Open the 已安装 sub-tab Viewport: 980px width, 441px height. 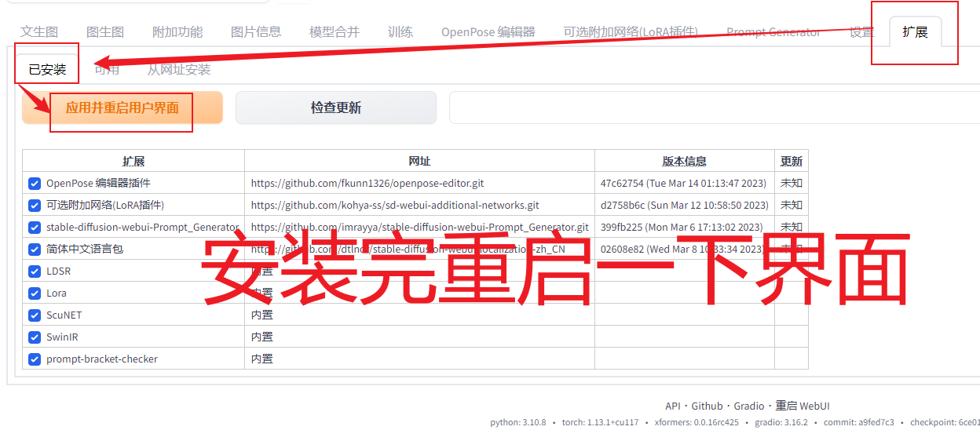[x=48, y=69]
